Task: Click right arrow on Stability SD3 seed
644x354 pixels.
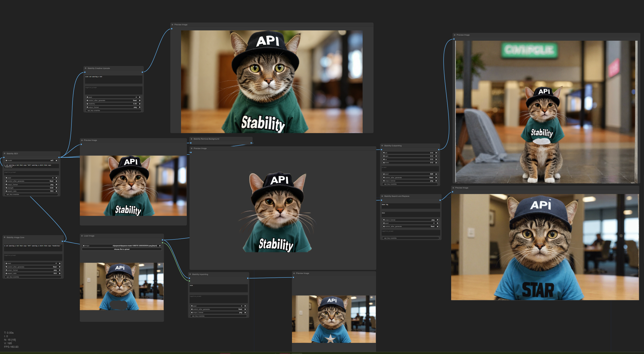Action: coord(56,178)
